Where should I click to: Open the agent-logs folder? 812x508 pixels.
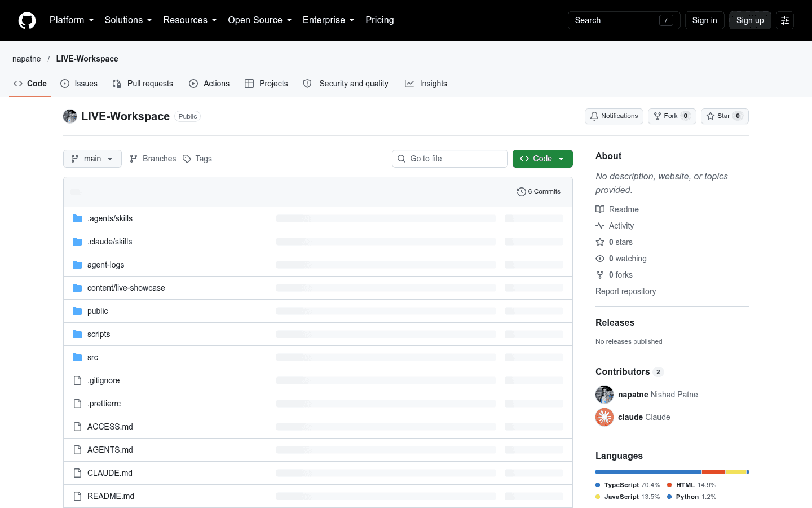[x=105, y=265]
